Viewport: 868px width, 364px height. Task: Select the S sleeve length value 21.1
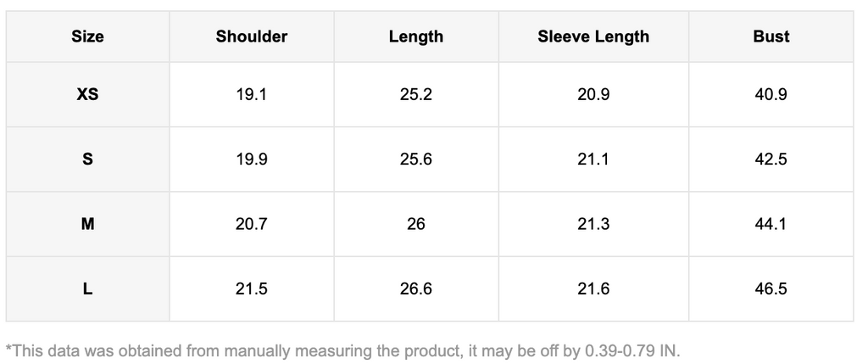click(x=593, y=159)
